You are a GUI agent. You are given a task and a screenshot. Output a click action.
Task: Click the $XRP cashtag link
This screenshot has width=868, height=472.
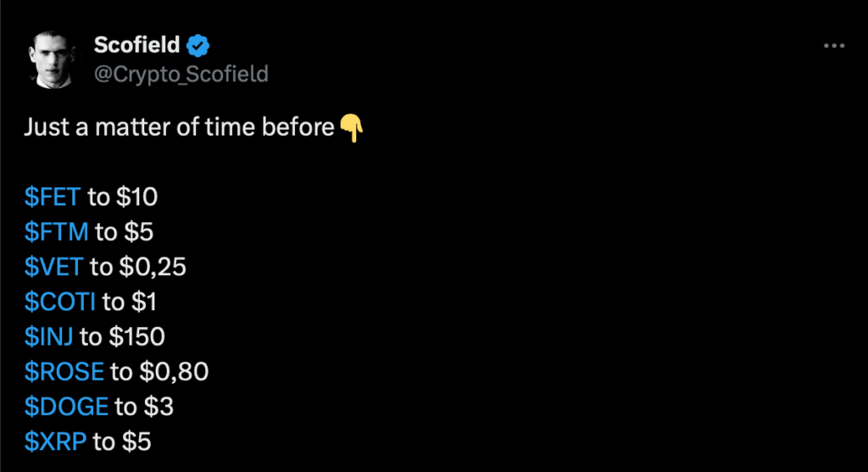point(55,441)
